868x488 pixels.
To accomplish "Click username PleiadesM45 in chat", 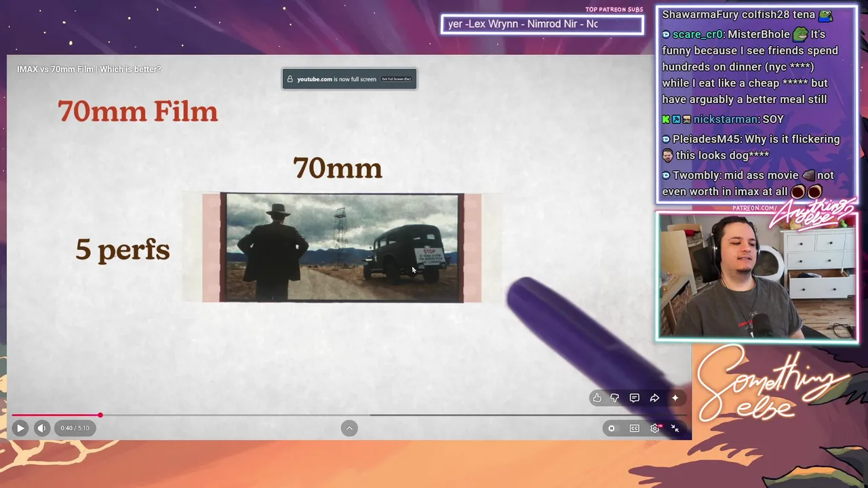I will [x=707, y=139].
